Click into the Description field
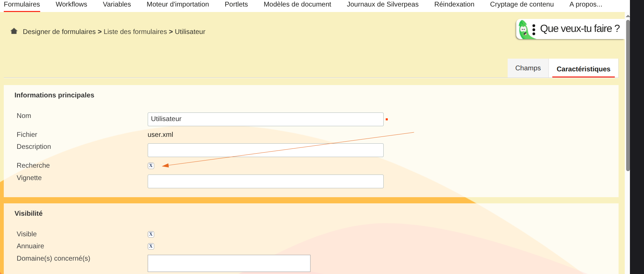 tap(265, 150)
